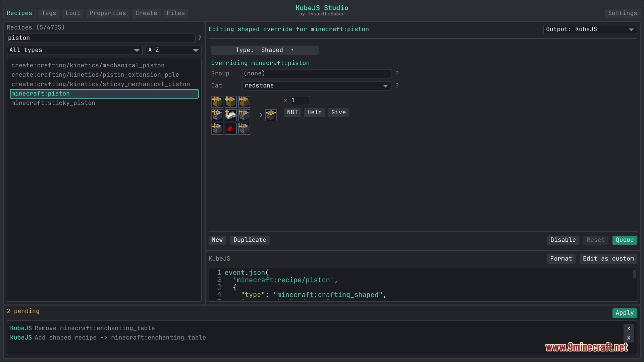Open help icon next to recipe search
Screen dimensions: 644x362
200,38
